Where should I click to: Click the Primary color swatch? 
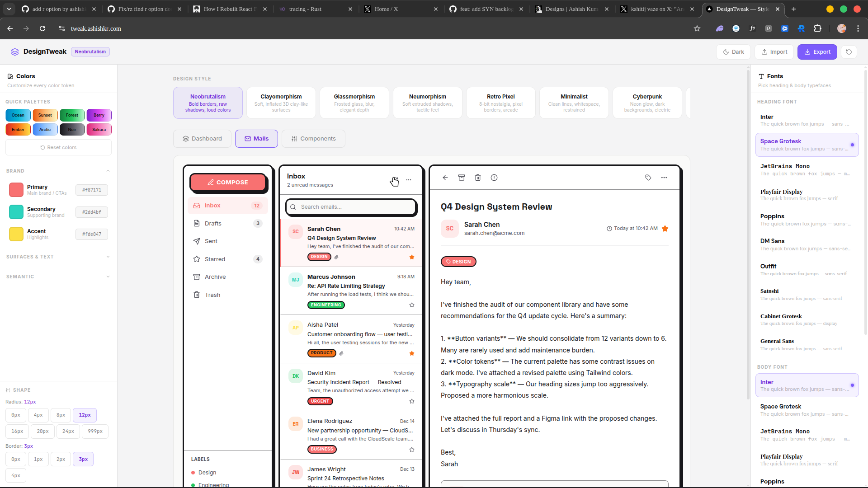tap(16, 190)
